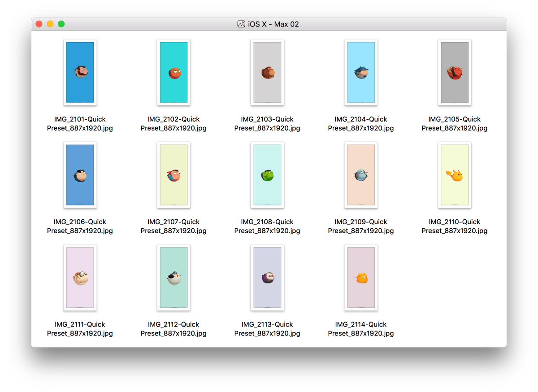Minimize the window with the yellow button
Viewport: 538px width, 392px height.
[50, 24]
